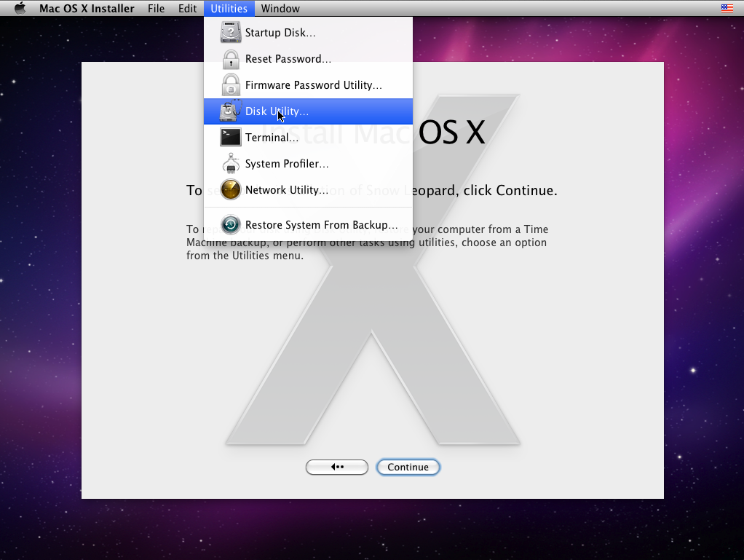744x560 pixels.
Task: Click the Reset Password padlock icon
Action: (x=231, y=59)
